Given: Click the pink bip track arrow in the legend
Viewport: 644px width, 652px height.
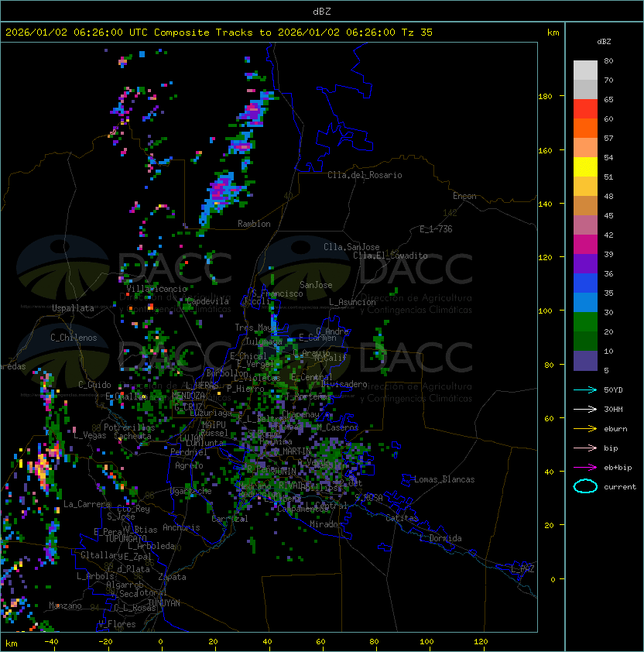Looking at the screenshot, I should pos(585,448).
